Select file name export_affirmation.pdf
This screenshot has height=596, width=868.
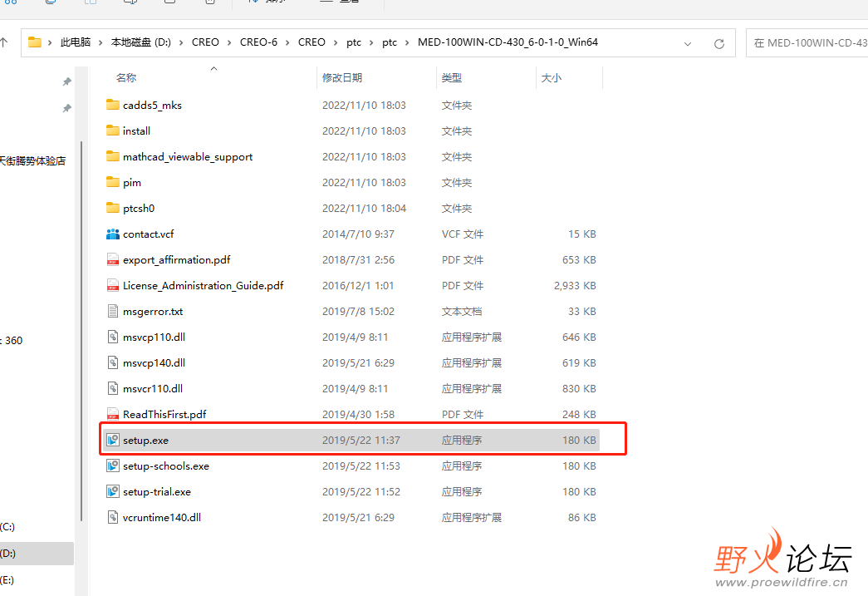tap(177, 260)
